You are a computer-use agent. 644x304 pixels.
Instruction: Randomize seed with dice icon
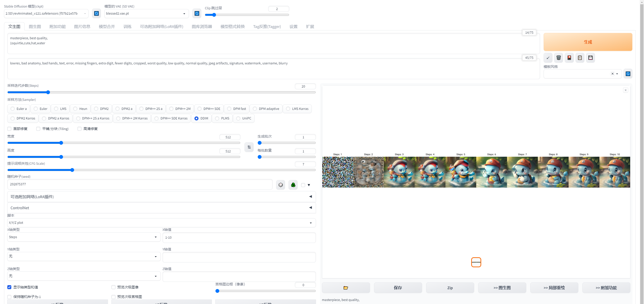tap(281, 185)
